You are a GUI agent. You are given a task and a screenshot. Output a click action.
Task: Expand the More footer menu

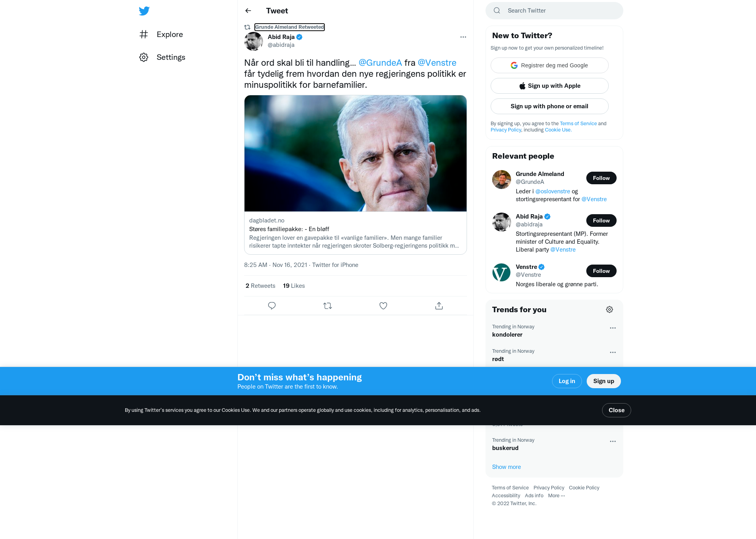556,495
